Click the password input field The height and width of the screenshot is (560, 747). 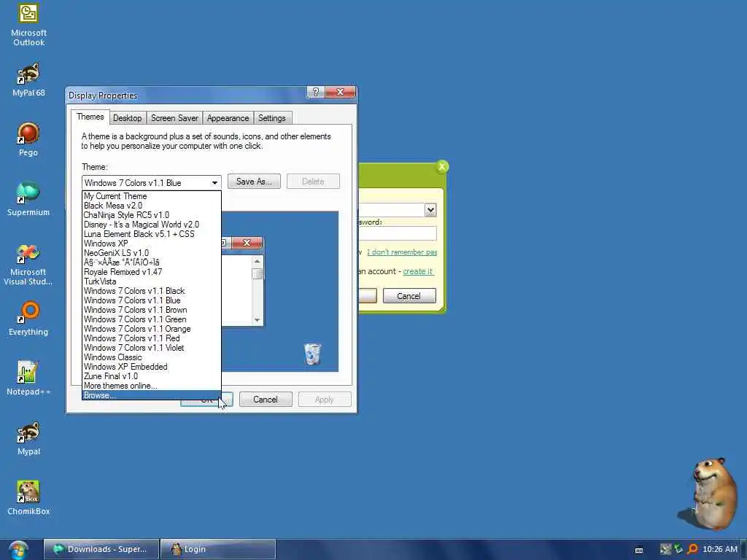point(398,233)
